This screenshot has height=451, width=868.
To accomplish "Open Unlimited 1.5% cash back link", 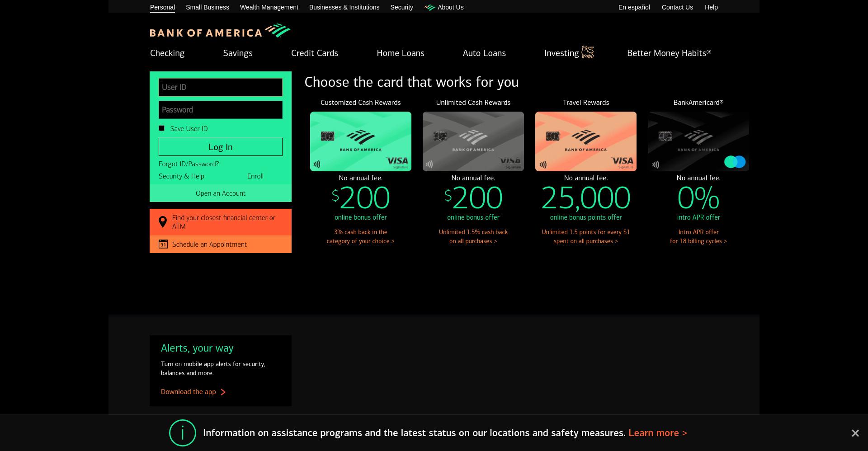I will (473, 237).
